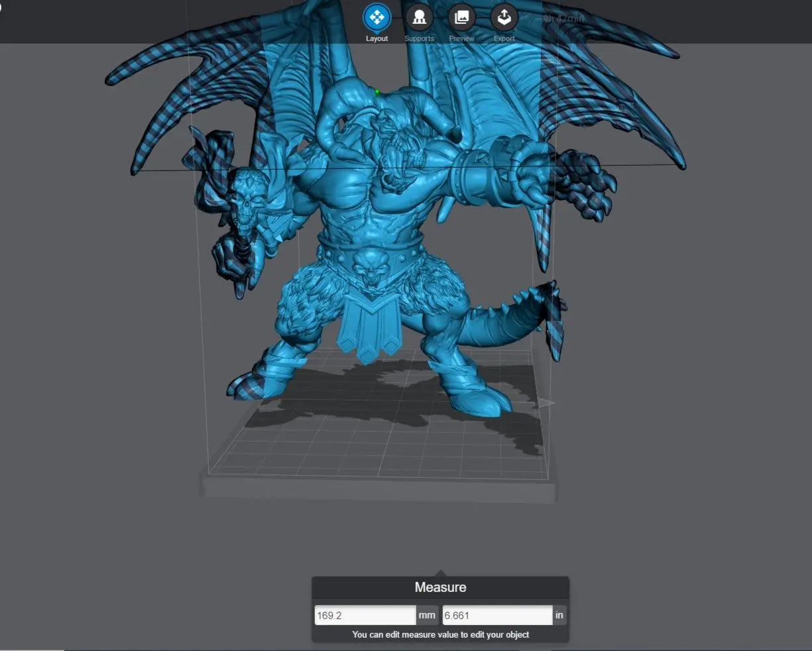Select the green measure point on horn
The height and width of the screenshot is (651, 812).
coord(377,93)
